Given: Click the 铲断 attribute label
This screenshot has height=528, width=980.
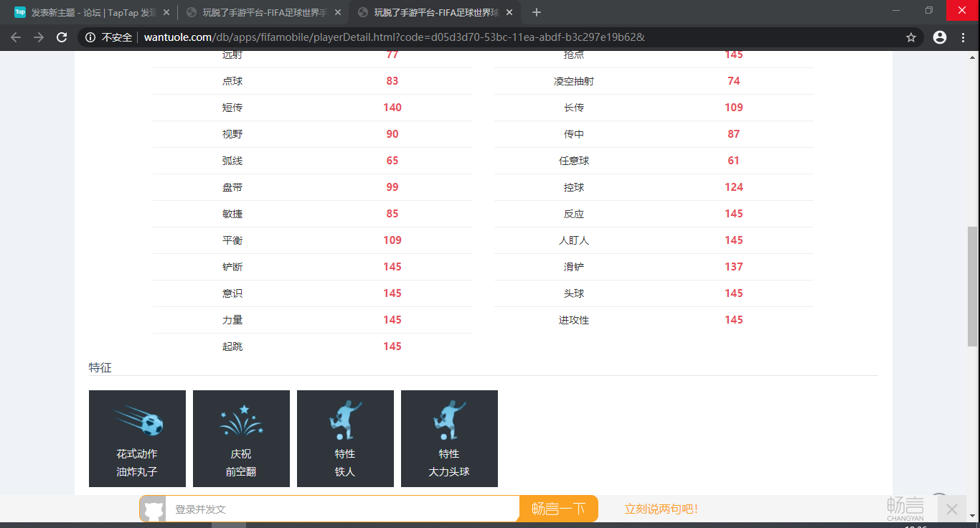Looking at the screenshot, I should pyautogui.click(x=232, y=267).
